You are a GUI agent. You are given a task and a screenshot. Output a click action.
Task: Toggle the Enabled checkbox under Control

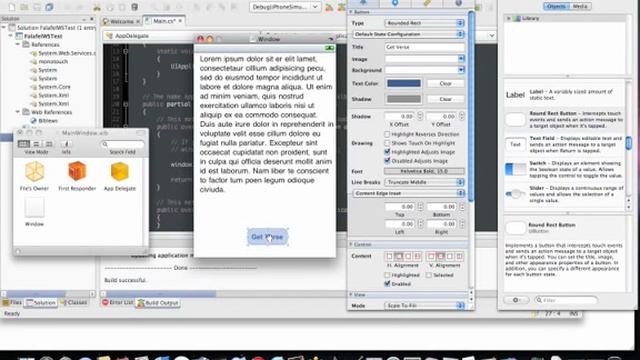pos(387,284)
